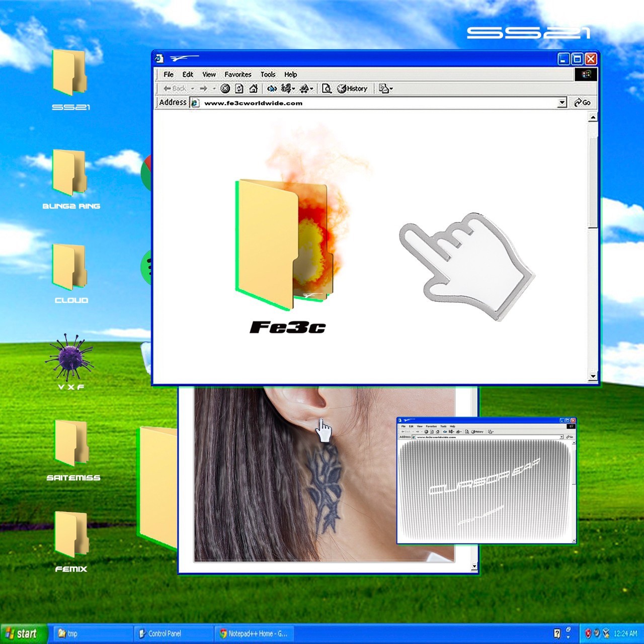Open the Back button history dropdown
This screenshot has width=644, height=644.
[193, 89]
